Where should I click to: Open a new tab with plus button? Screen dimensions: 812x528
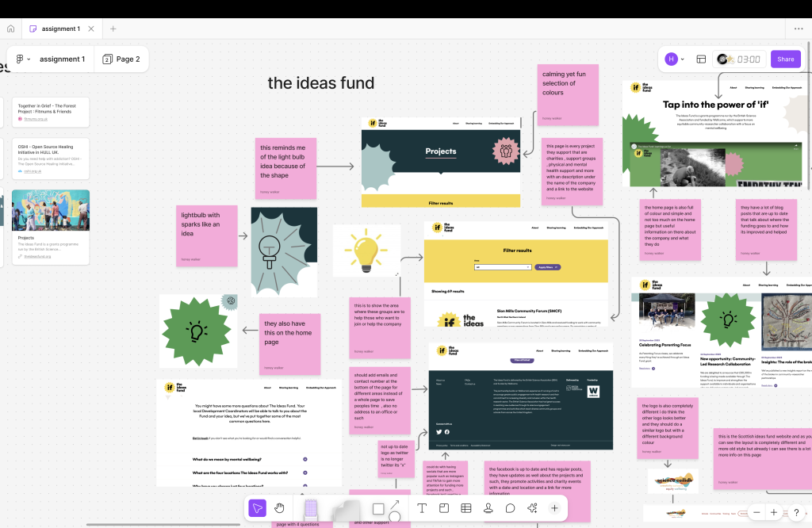113,29
